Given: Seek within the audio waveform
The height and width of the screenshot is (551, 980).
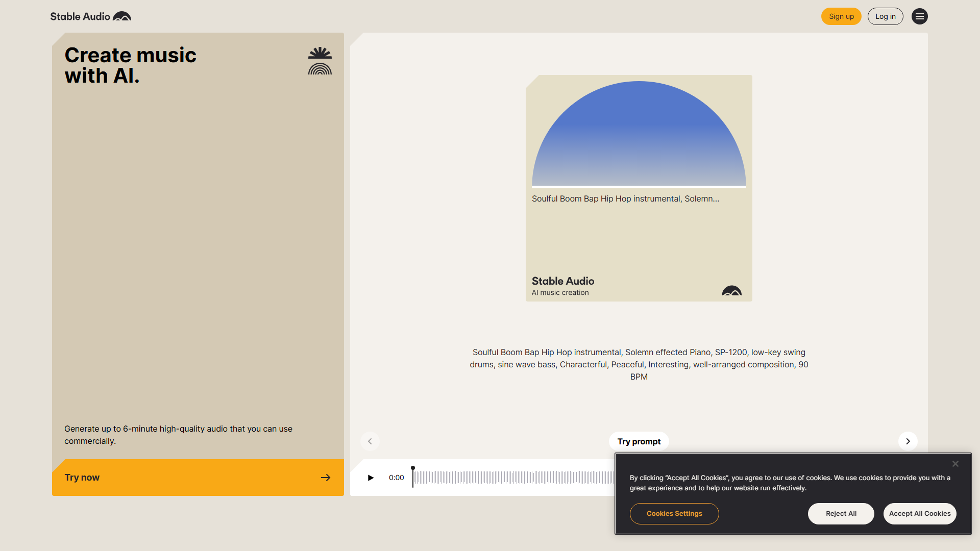Looking at the screenshot, I should click(514, 478).
